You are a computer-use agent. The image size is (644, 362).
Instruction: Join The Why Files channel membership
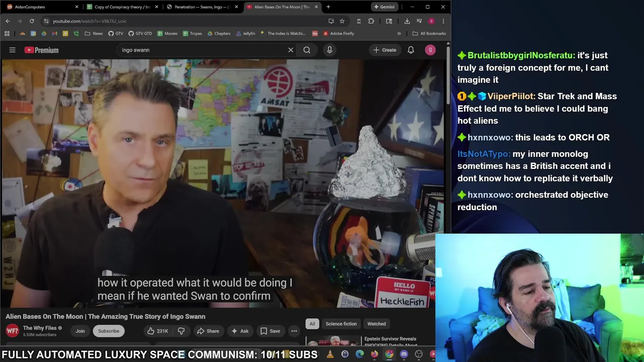pos(80,331)
